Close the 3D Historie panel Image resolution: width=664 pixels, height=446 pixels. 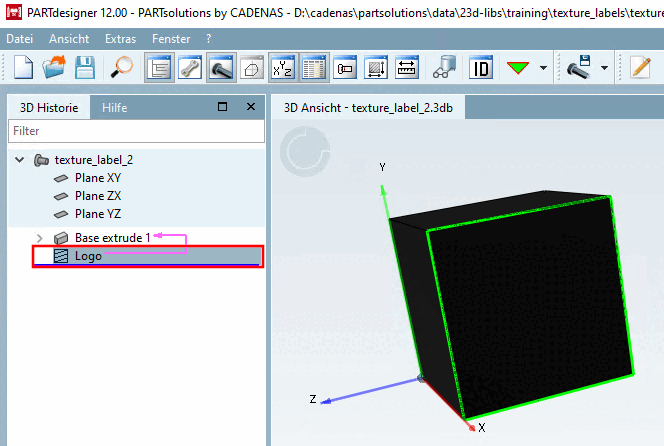click(x=251, y=107)
